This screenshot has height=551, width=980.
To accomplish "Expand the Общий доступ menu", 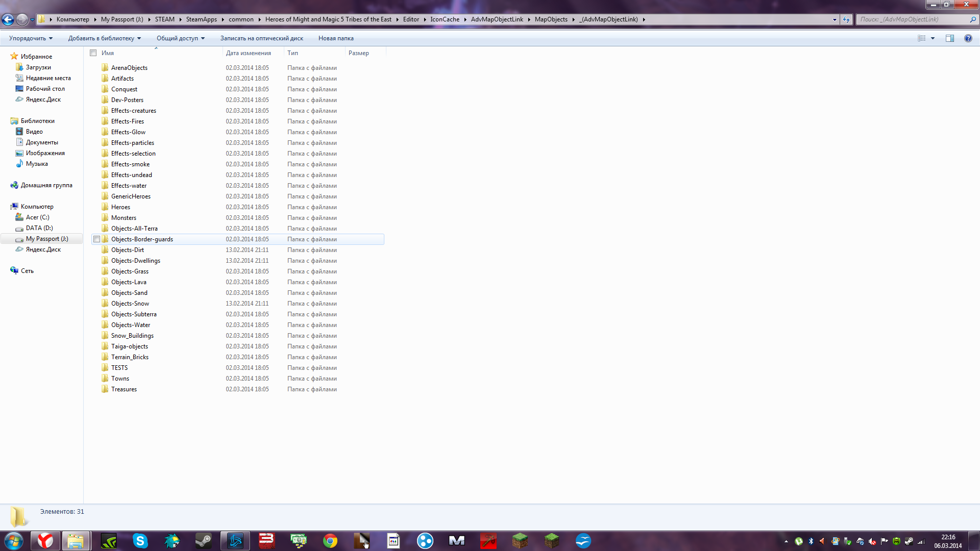I will [181, 38].
